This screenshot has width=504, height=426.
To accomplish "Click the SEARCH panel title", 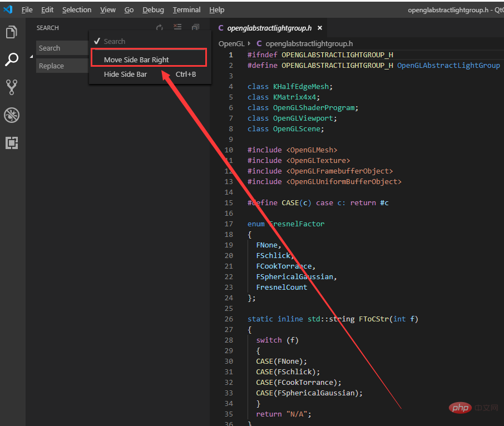I will [x=48, y=28].
